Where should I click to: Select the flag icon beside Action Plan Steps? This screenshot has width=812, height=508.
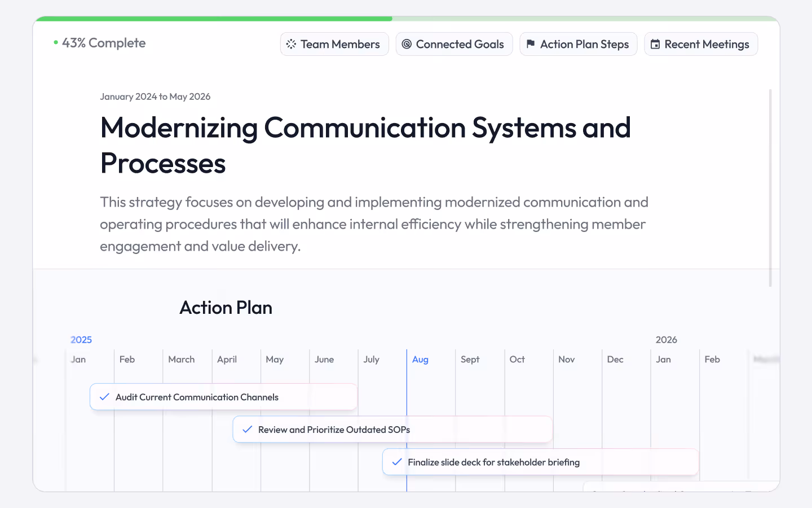531,43
